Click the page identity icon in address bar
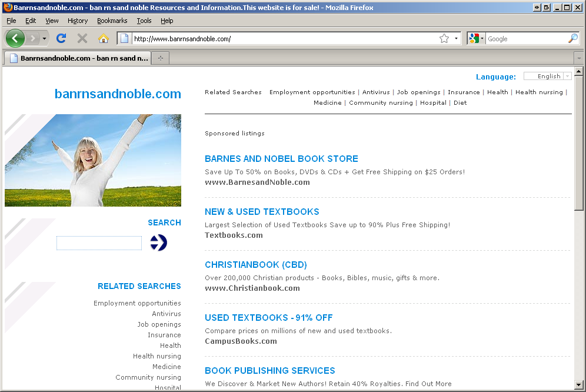The height and width of the screenshot is (392, 586). (125, 38)
